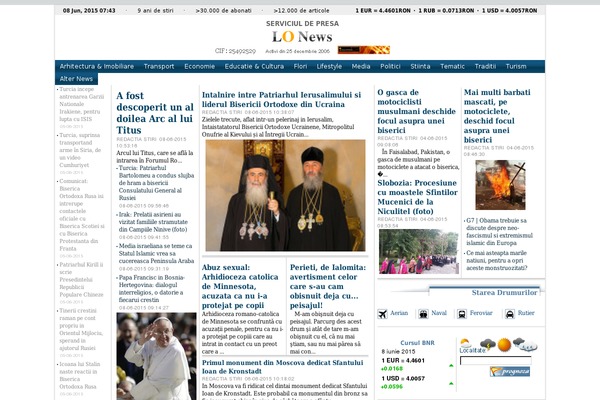Open photo of the two patriarchs

click(285, 195)
